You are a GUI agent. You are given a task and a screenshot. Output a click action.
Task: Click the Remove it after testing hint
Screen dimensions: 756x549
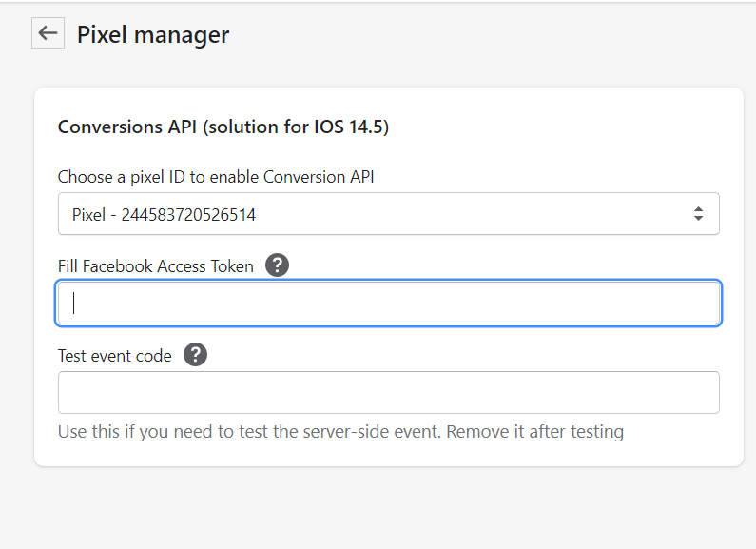535,432
